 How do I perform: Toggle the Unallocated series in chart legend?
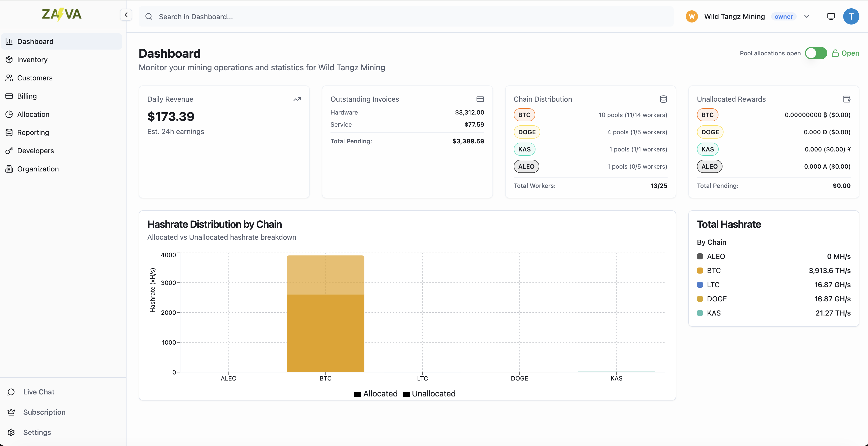coord(429,393)
